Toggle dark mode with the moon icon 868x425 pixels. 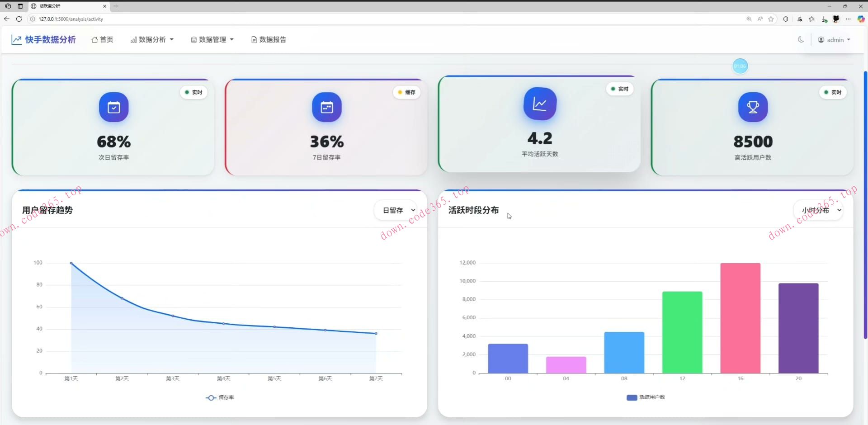801,40
